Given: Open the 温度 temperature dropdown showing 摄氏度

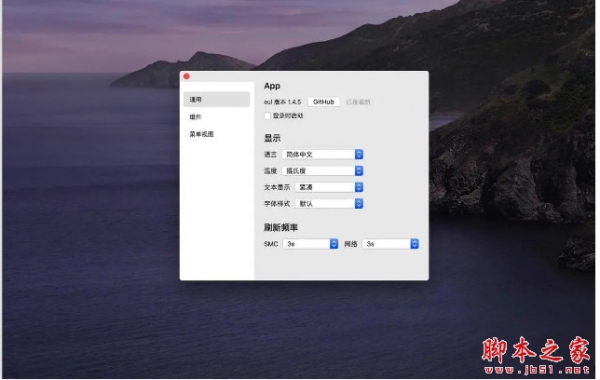Looking at the screenshot, I should [324, 172].
